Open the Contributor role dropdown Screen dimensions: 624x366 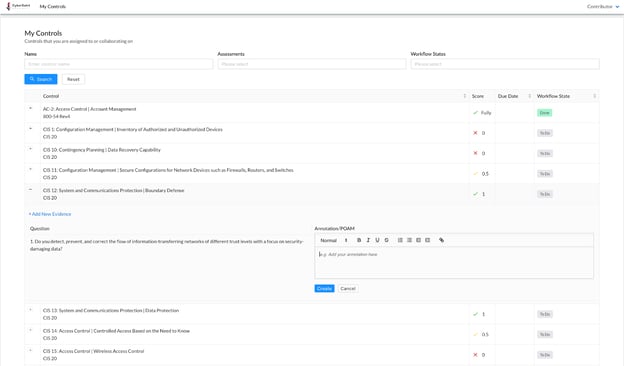[603, 6]
